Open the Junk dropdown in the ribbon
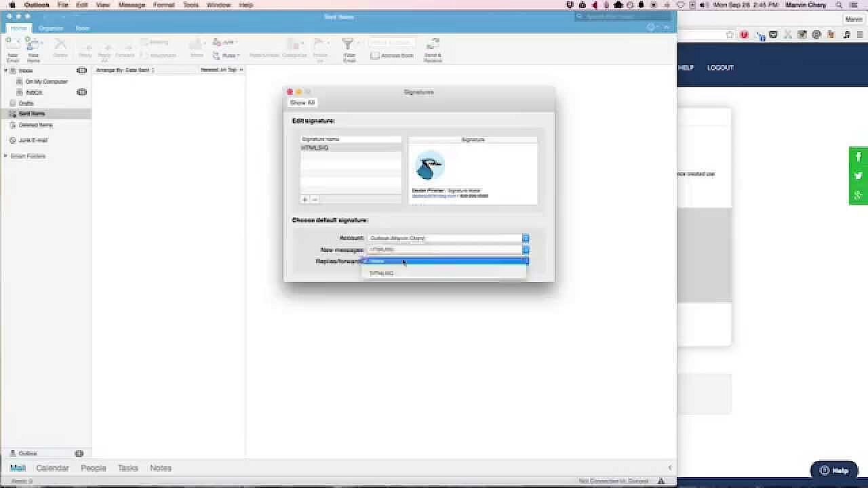The height and width of the screenshot is (488, 868). tap(225, 42)
